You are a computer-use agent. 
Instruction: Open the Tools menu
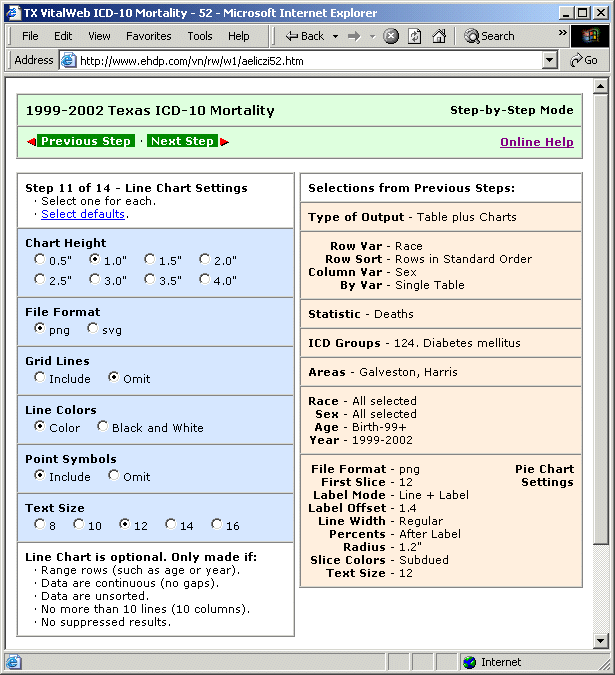tap(200, 36)
